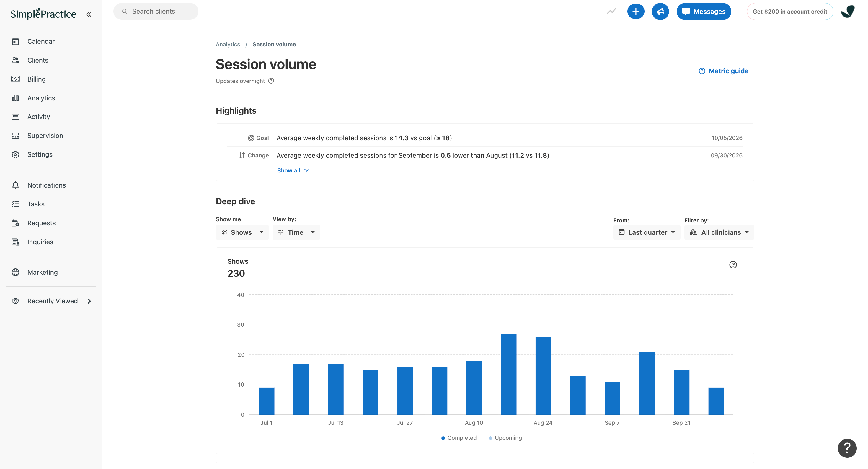Click the Billing dollar icon in sidebar
Viewport: 868px width, 469px height.
click(x=15, y=79)
